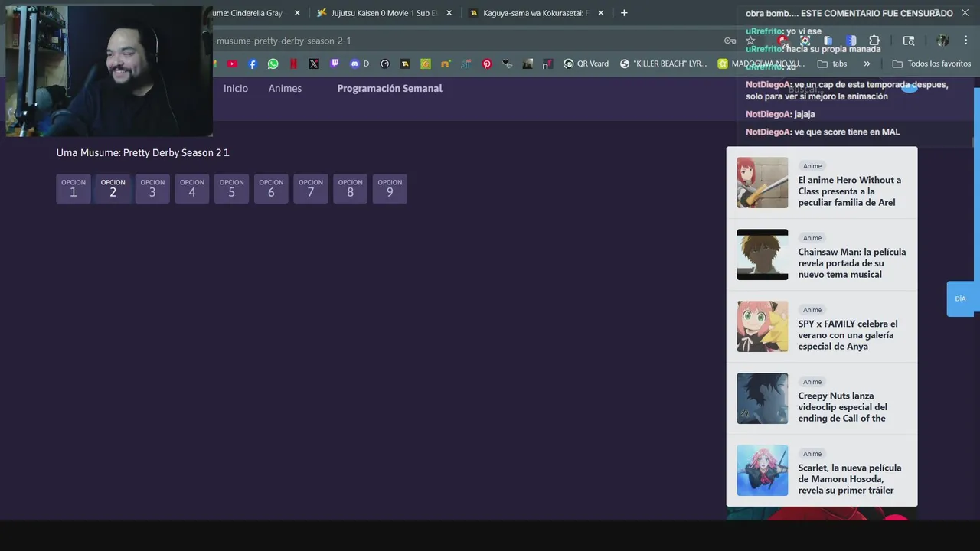The height and width of the screenshot is (551, 980).
Task: Open the MADOGIWA NO YU... bookmark
Action: tap(761, 64)
